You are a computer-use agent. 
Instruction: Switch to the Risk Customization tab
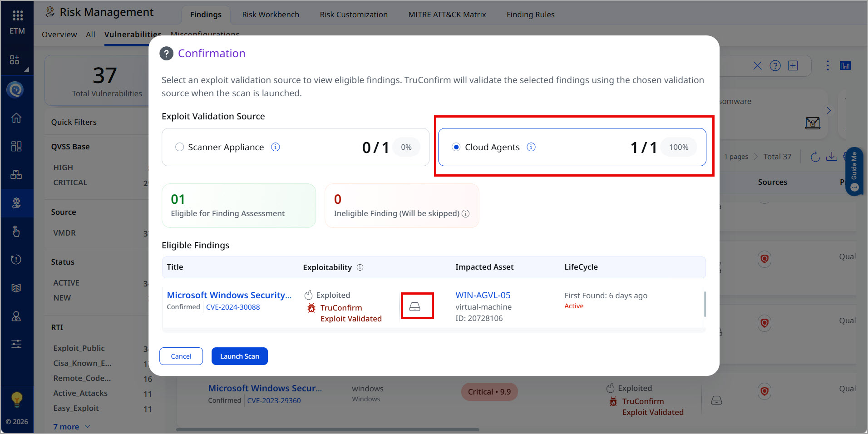coord(354,15)
